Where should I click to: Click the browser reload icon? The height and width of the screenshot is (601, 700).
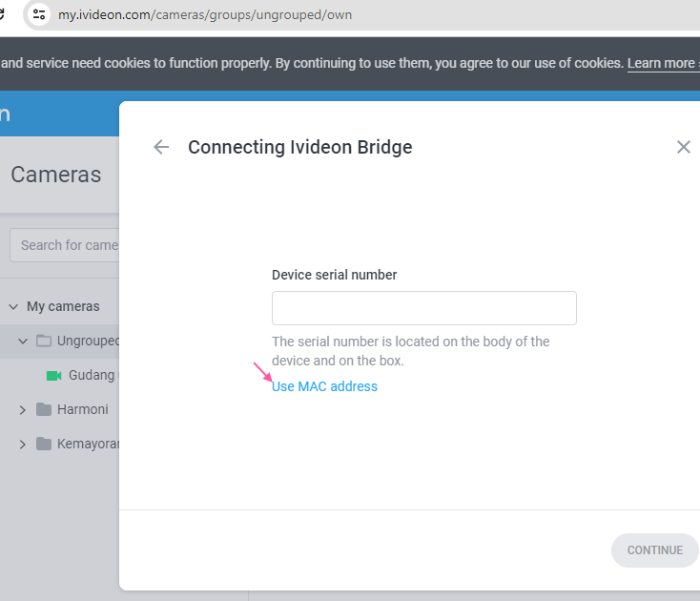coord(2,14)
